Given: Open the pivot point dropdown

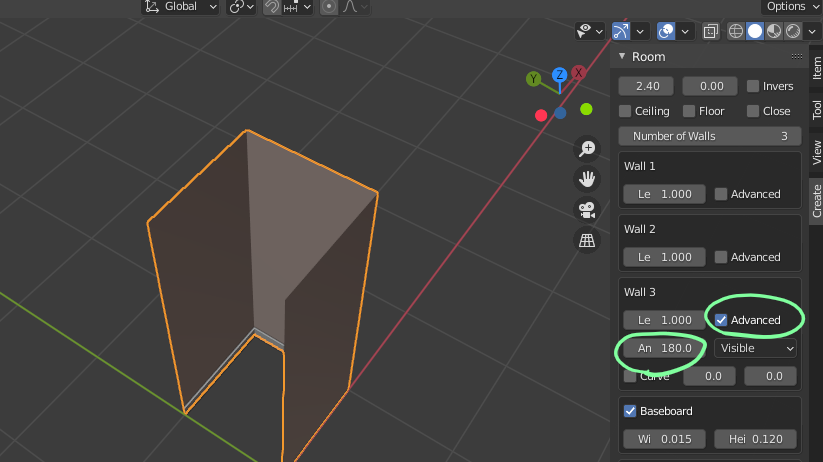Looking at the screenshot, I should (241, 6).
